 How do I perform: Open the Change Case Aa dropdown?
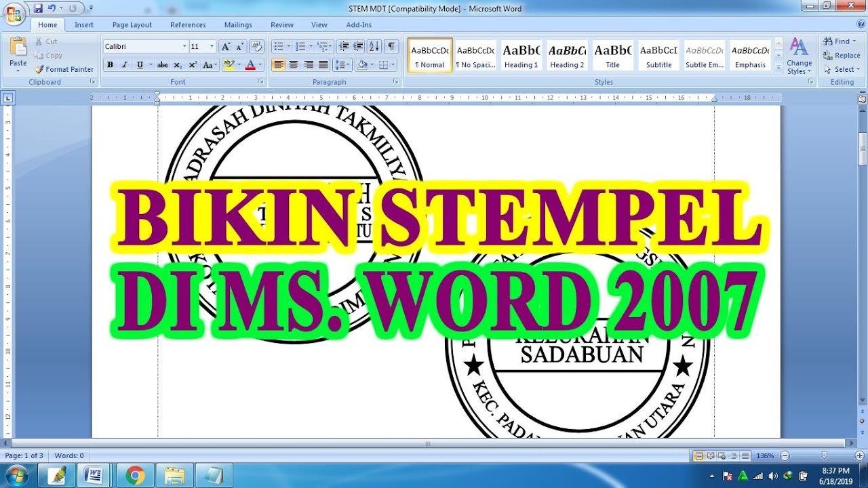pyautogui.click(x=210, y=65)
